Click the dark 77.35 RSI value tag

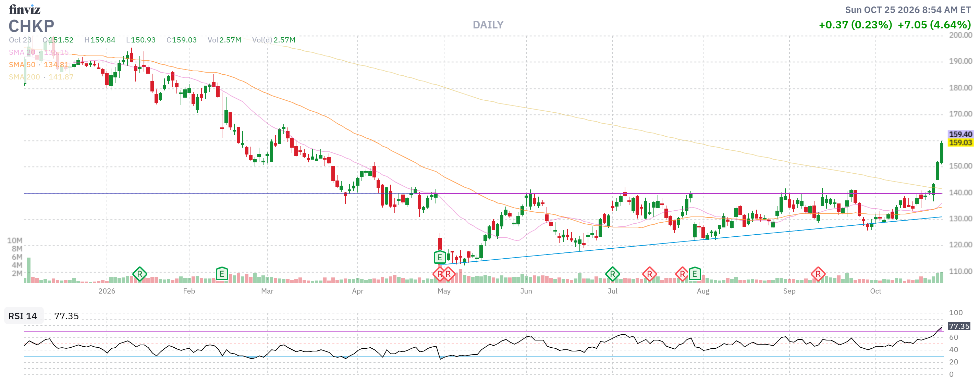click(x=959, y=326)
